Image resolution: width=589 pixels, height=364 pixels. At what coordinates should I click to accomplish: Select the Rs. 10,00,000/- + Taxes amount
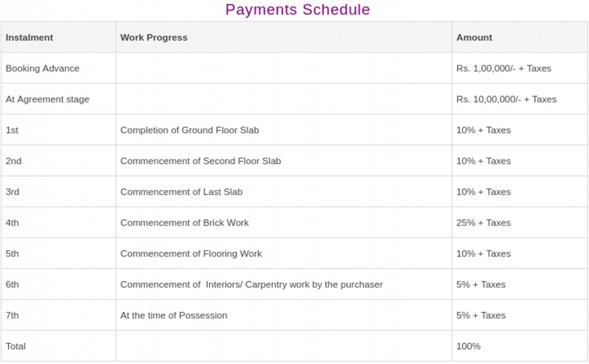[506, 99]
